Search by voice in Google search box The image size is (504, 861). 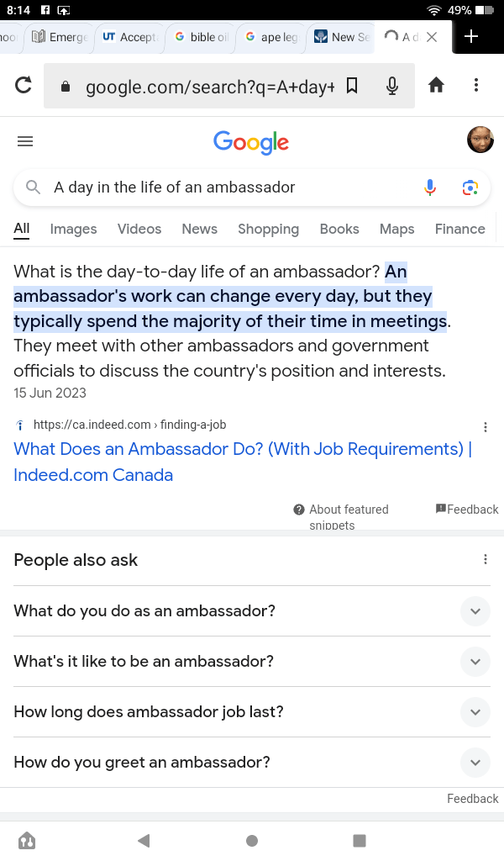[x=430, y=188]
